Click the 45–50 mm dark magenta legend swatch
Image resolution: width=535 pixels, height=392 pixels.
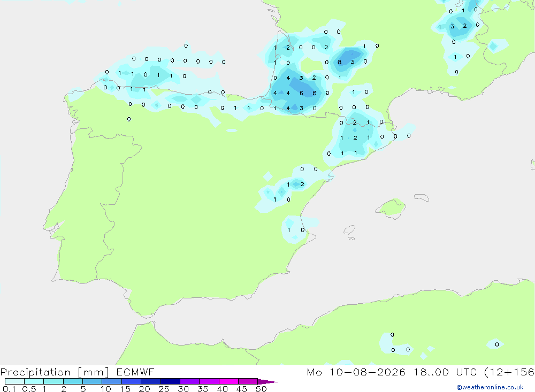pyautogui.click(x=248, y=381)
